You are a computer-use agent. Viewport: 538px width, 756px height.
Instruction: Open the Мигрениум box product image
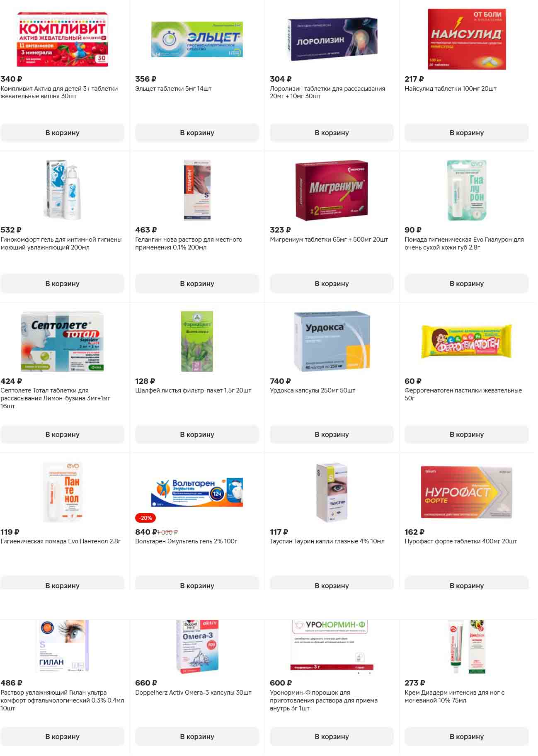(332, 190)
